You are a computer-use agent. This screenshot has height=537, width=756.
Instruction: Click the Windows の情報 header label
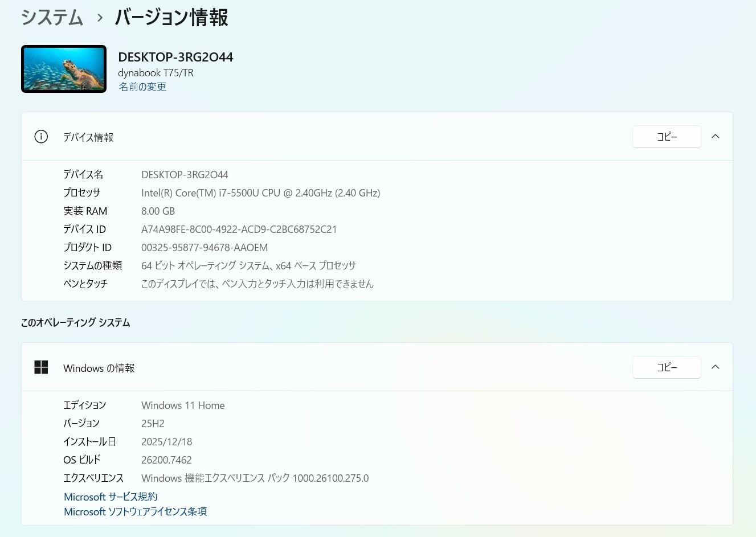click(x=99, y=368)
